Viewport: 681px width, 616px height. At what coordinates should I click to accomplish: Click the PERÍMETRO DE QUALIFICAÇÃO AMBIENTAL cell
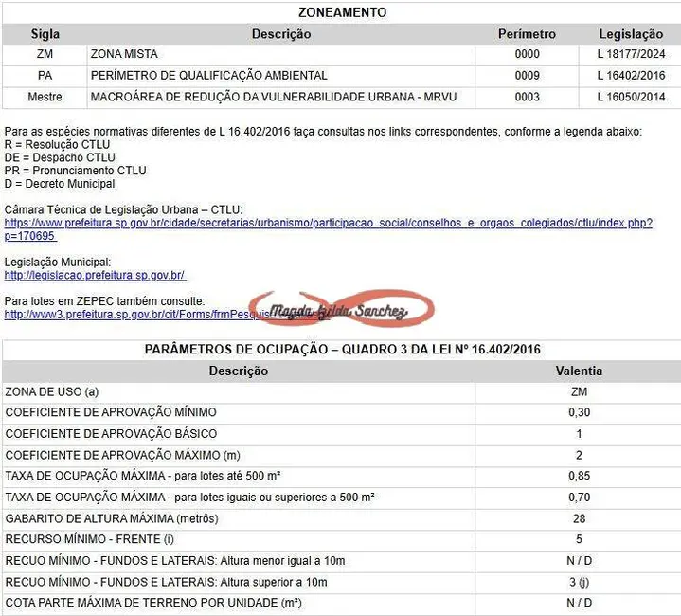(x=208, y=76)
